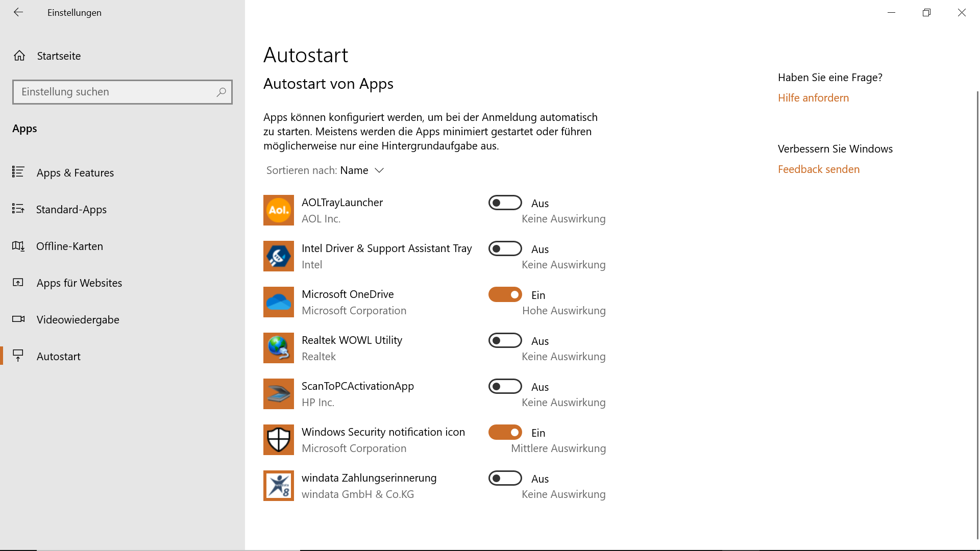Click the Feedback senden link
Viewport: 980px width, 551px height.
819,169
